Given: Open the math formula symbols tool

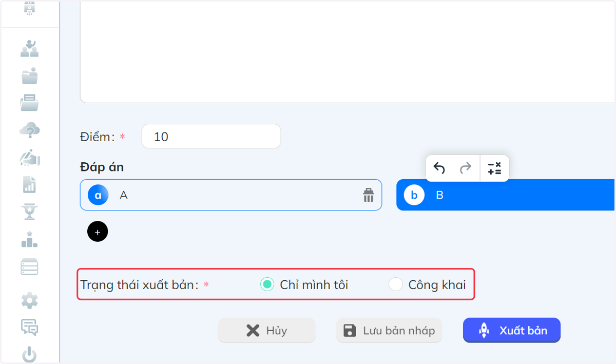Looking at the screenshot, I should (x=494, y=168).
